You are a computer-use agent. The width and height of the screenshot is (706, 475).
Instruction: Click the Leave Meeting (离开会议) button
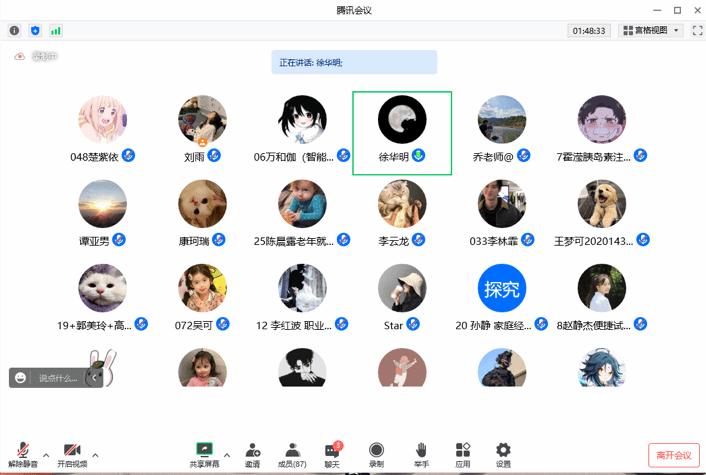(673, 456)
